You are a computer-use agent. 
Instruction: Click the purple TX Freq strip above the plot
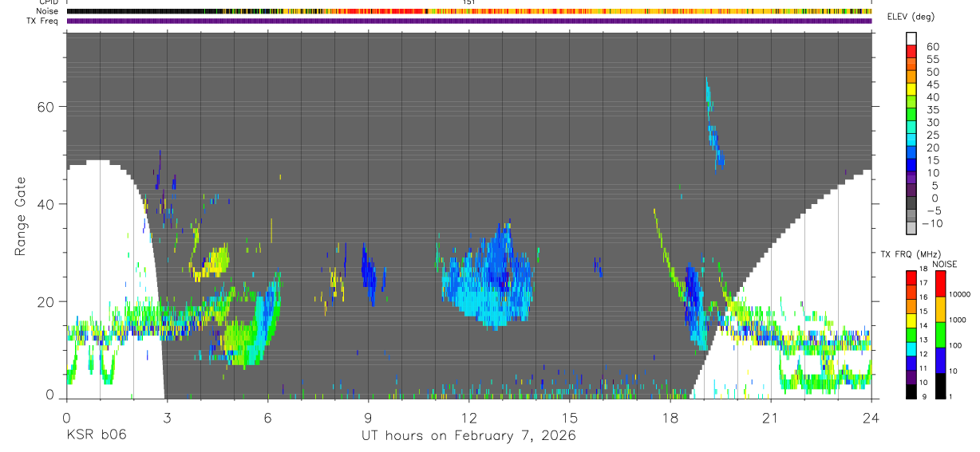click(469, 21)
